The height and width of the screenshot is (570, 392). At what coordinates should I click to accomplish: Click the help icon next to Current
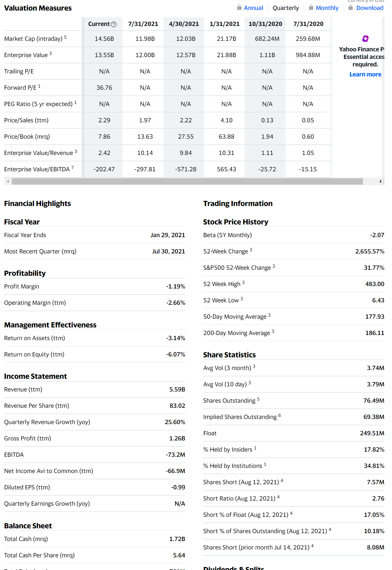point(114,24)
